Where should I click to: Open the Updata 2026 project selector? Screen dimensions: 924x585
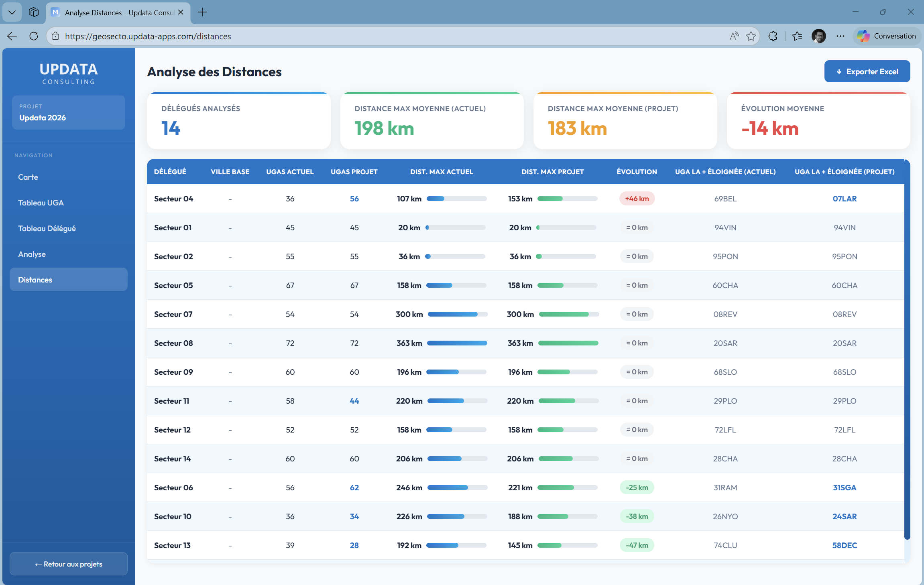[69, 112]
